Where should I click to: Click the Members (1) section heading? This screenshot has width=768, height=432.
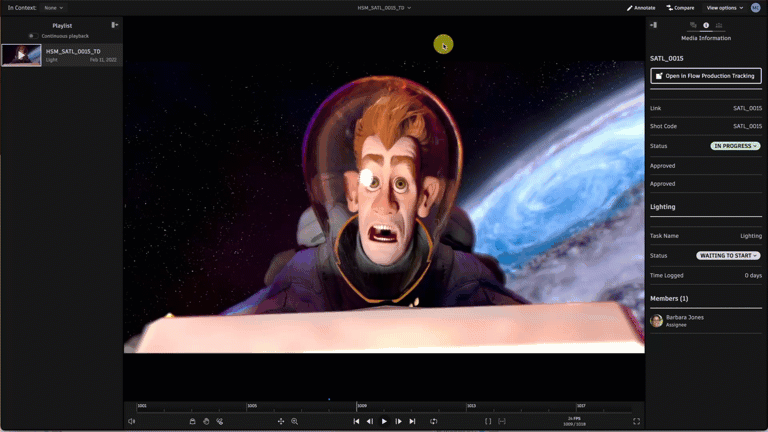pyautogui.click(x=669, y=298)
